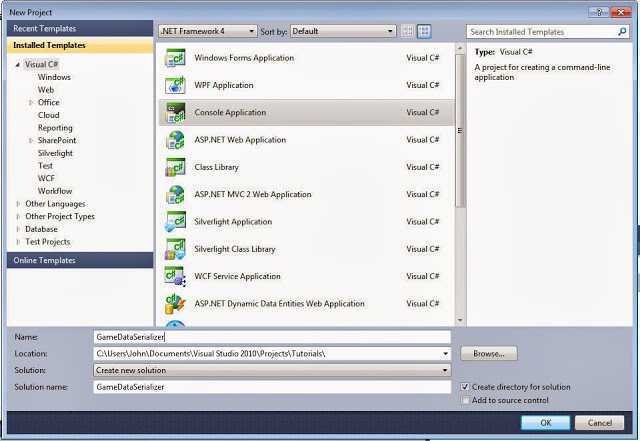Click the Class Library template icon
This screenshot has height=441, width=640.
tap(175, 167)
